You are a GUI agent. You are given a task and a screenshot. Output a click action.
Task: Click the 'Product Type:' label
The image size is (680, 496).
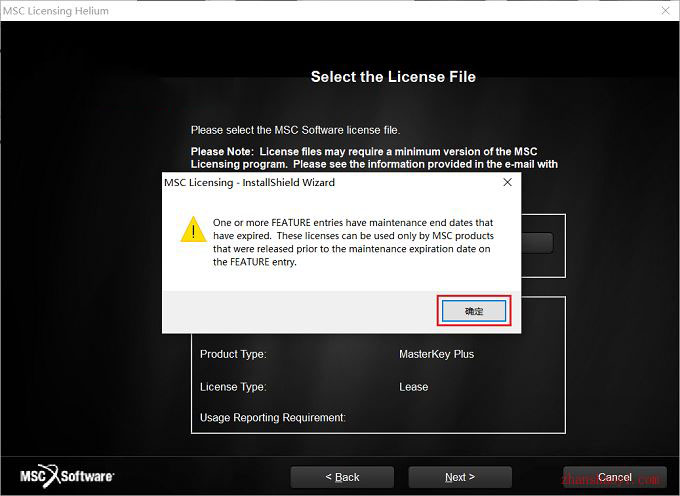233,354
